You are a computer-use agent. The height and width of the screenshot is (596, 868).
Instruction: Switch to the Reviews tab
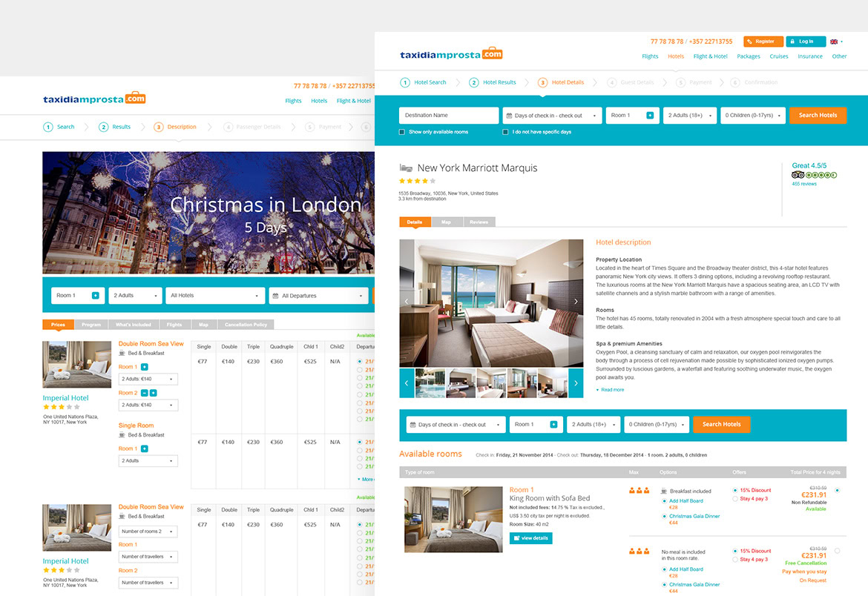(x=479, y=222)
